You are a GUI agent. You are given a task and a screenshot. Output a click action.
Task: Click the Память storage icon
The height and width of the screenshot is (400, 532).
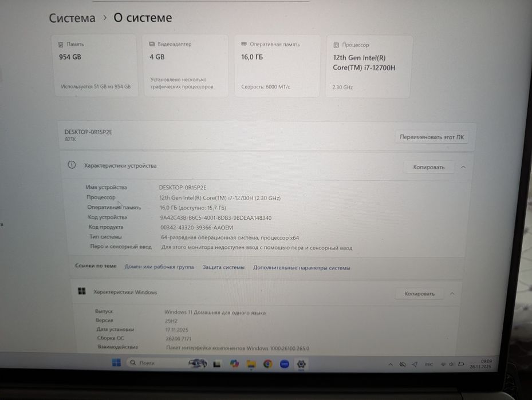click(x=61, y=44)
